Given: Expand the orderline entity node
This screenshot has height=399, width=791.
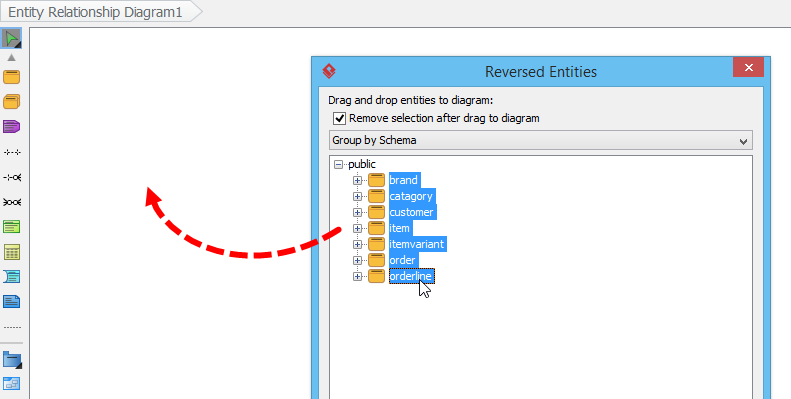Looking at the screenshot, I should pyautogui.click(x=357, y=276).
